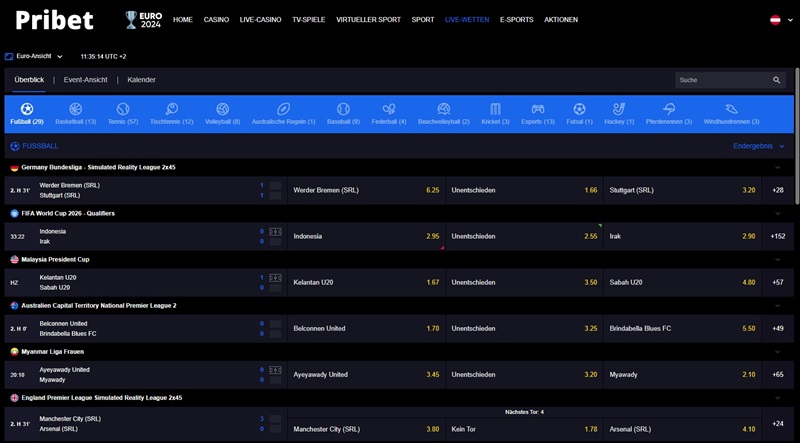Click the search magnifier icon
The width and height of the screenshot is (800, 443).
[x=777, y=80]
